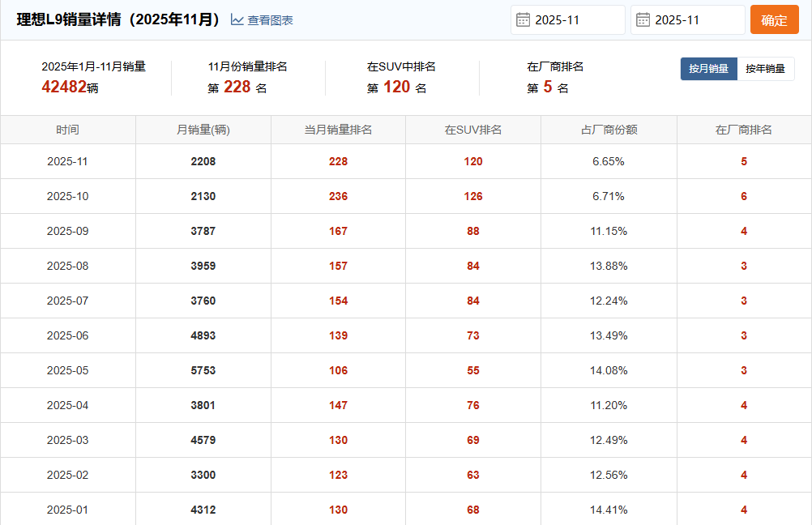The width and height of the screenshot is (812, 525).
Task: Click the end date 2025-11 text input
Action: tap(695, 20)
